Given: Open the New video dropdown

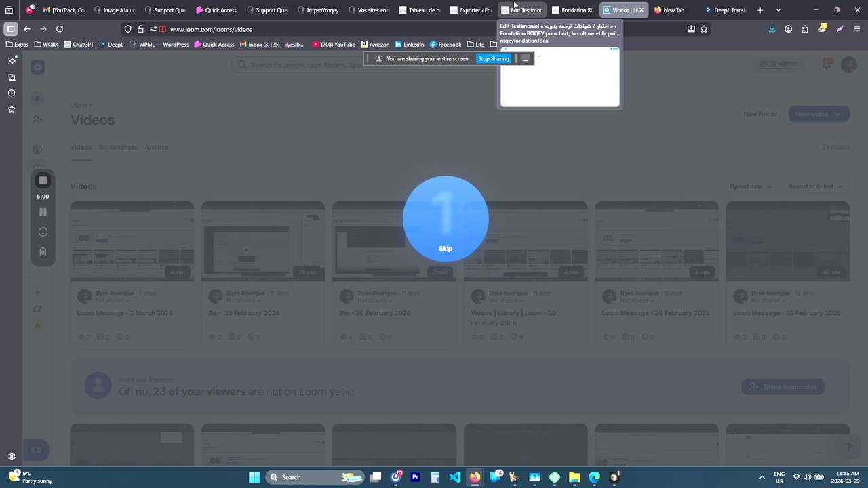Looking at the screenshot, I should pos(818,114).
